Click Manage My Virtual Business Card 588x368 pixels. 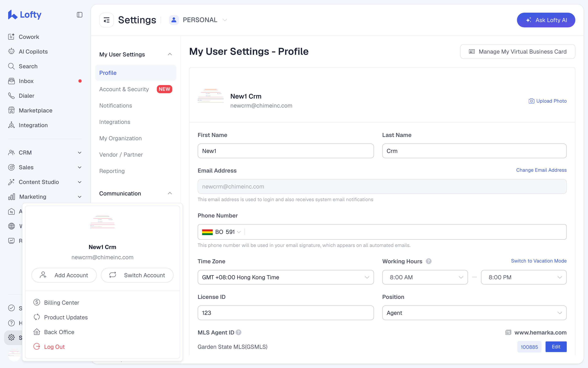(x=518, y=52)
